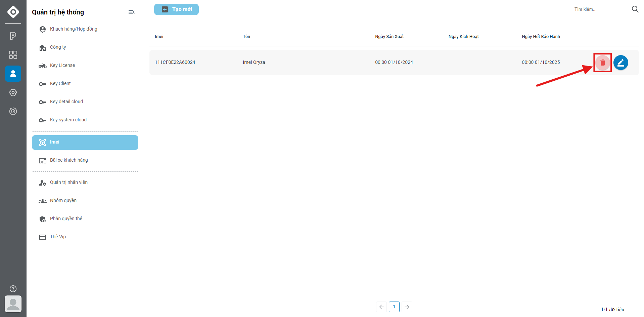Open Key Client menu item
Viewport: 644px width, 317px height.
[85, 84]
